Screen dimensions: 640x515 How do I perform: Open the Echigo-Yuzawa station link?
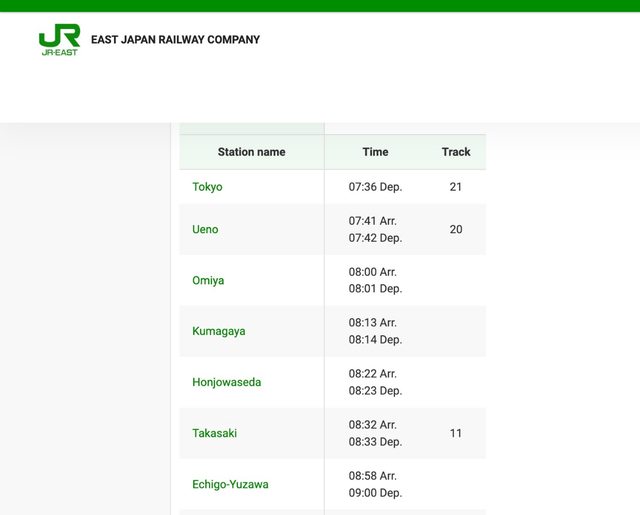(x=230, y=484)
